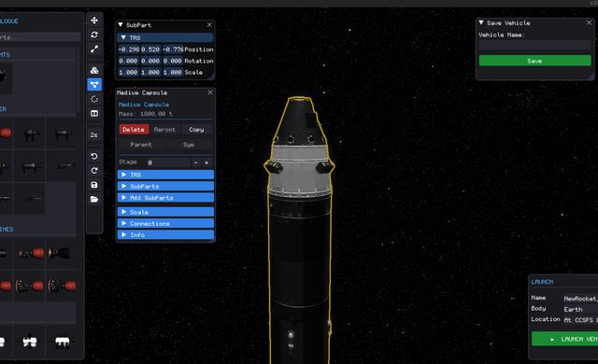Screen dimensions: 598x364
Task: Open the Body selector showing Earth
Action: 581,309
